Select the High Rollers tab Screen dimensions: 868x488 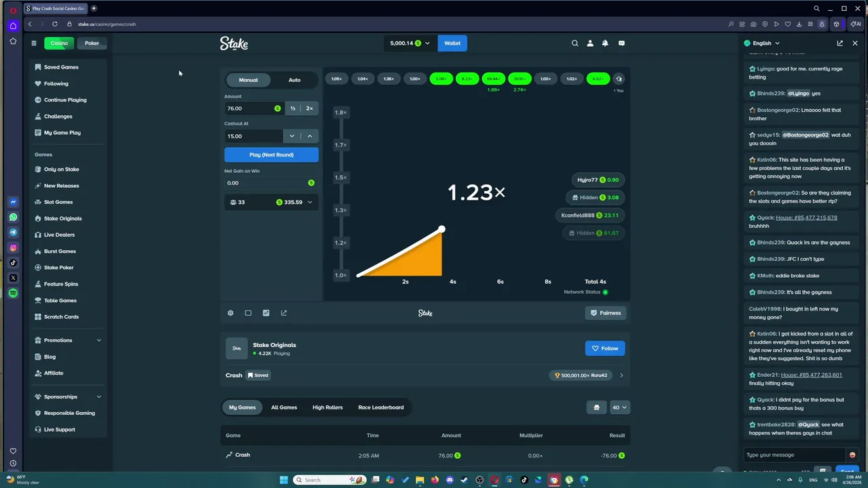tap(328, 407)
